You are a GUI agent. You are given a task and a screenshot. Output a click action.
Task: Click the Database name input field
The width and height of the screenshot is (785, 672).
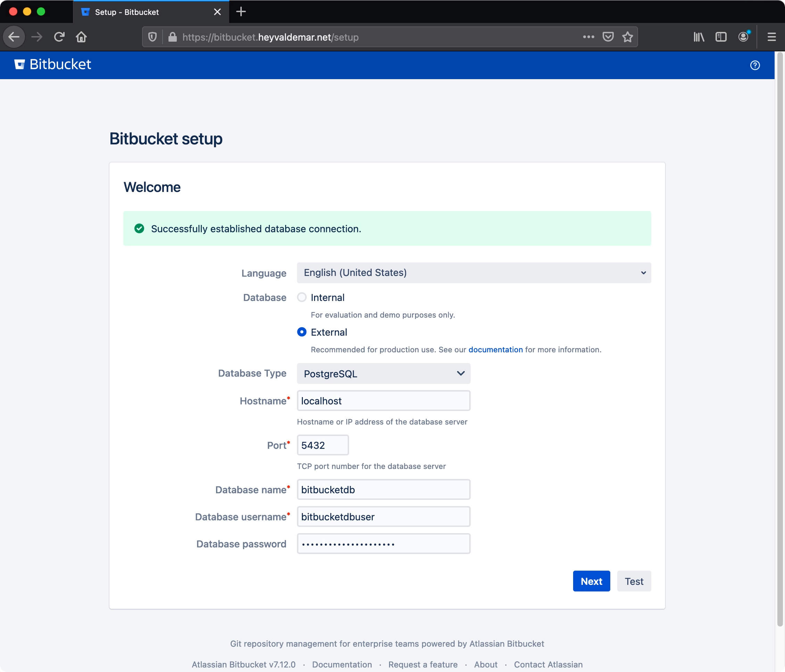[x=383, y=489]
